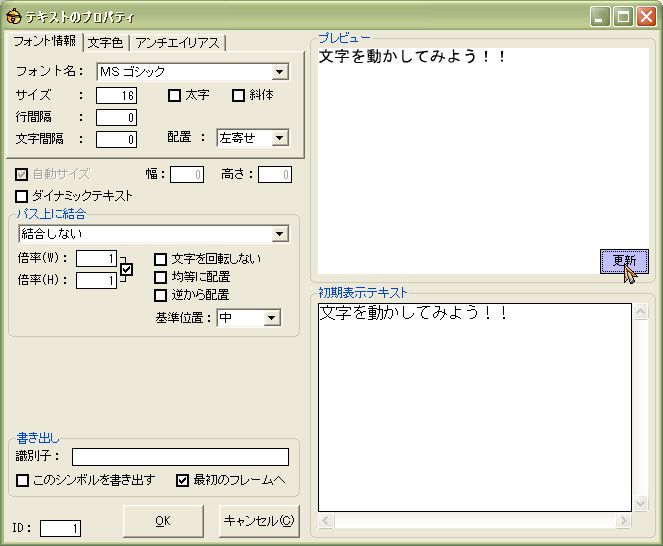The width and height of the screenshot is (663, 546).
Task: Click the horizontal scrollbar right arrow
Action: coord(623,520)
